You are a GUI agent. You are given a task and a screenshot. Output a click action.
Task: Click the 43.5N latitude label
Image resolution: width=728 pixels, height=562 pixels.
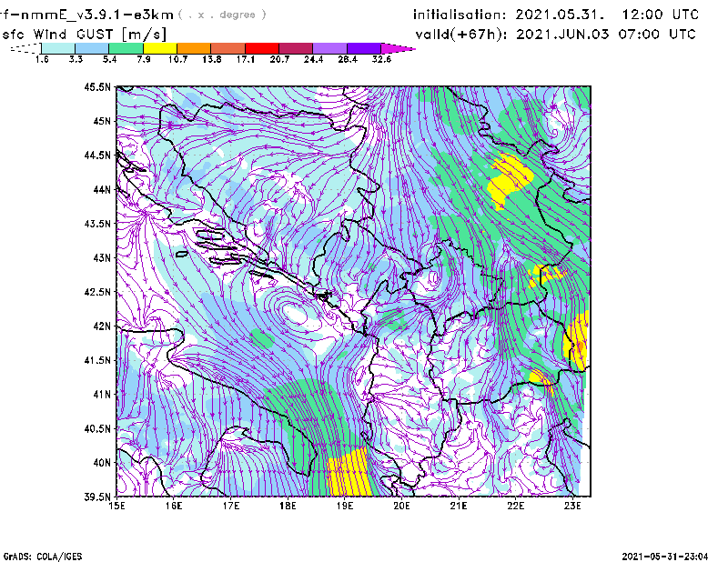pyautogui.click(x=97, y=224)
